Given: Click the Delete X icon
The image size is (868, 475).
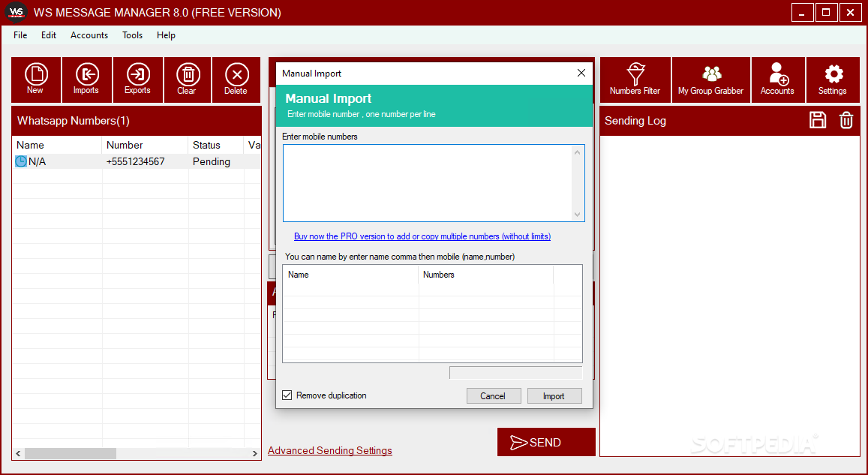Looking at the screenshot, I should point(236,80).
